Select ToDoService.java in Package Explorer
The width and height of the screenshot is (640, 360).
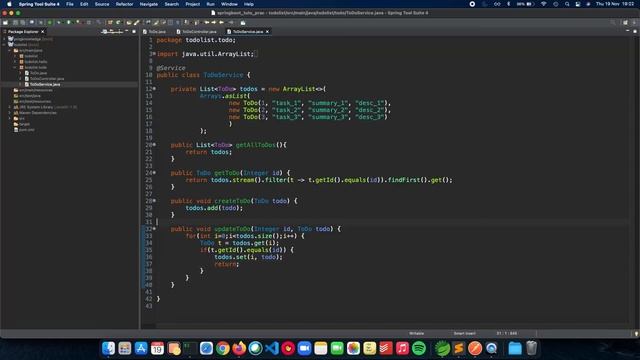[45, 84]
